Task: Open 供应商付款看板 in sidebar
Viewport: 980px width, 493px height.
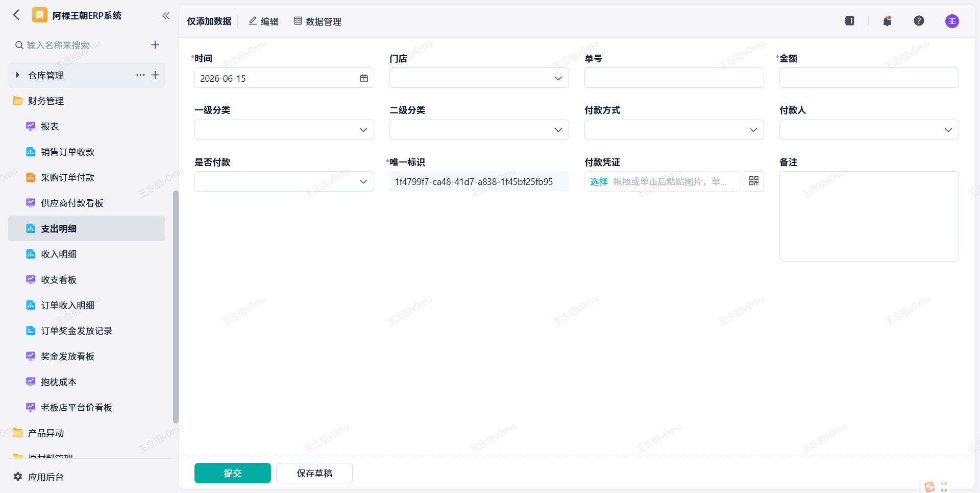Action: click(86, 203)
